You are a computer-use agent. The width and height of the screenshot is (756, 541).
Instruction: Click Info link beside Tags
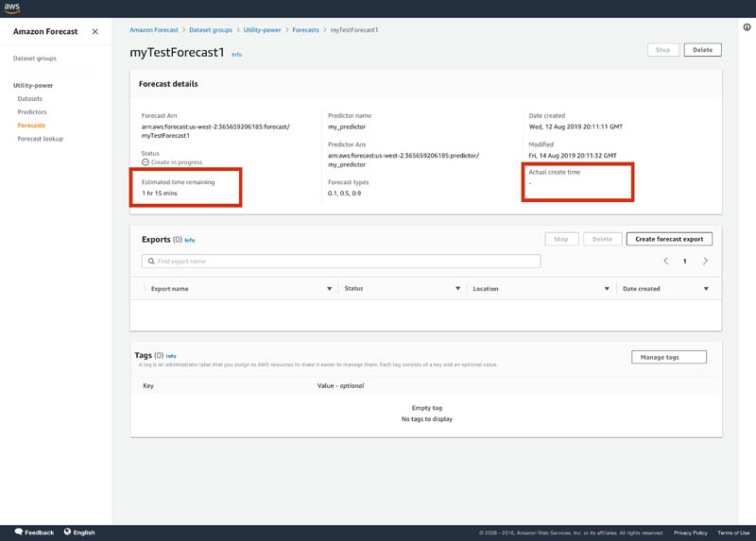click(171, 356)
